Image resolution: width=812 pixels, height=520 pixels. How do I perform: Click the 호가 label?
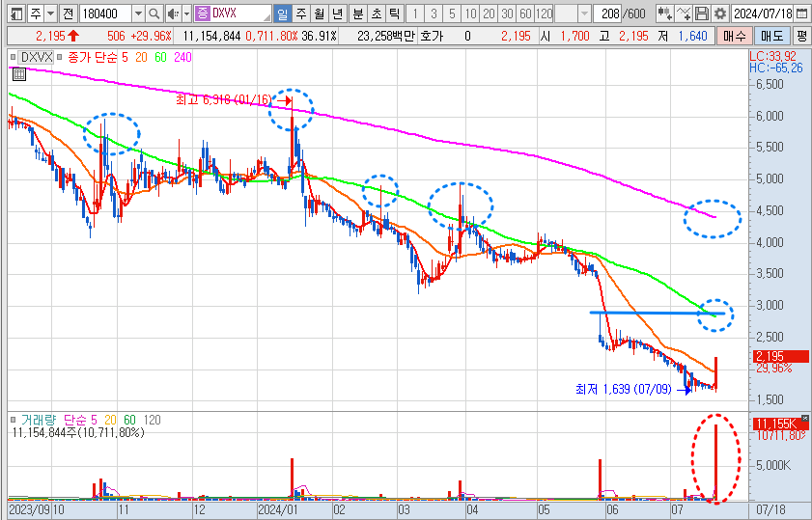coord(432,37)
